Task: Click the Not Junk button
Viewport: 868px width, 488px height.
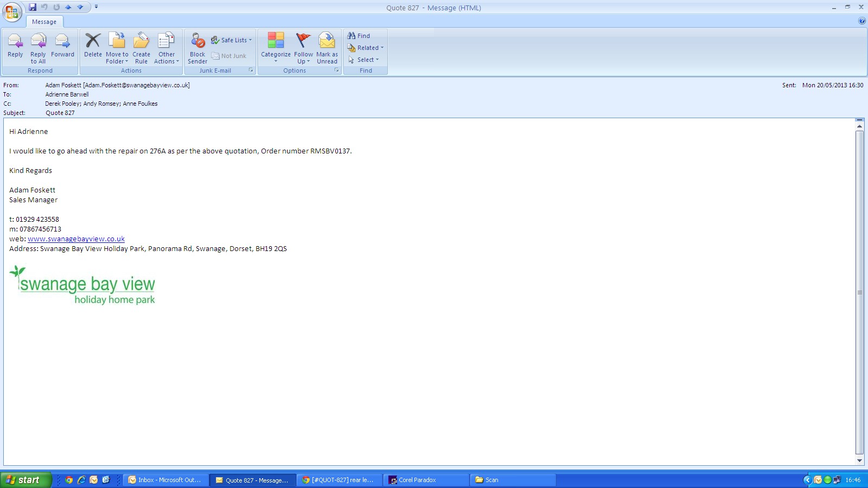Action: pos(229,56)
